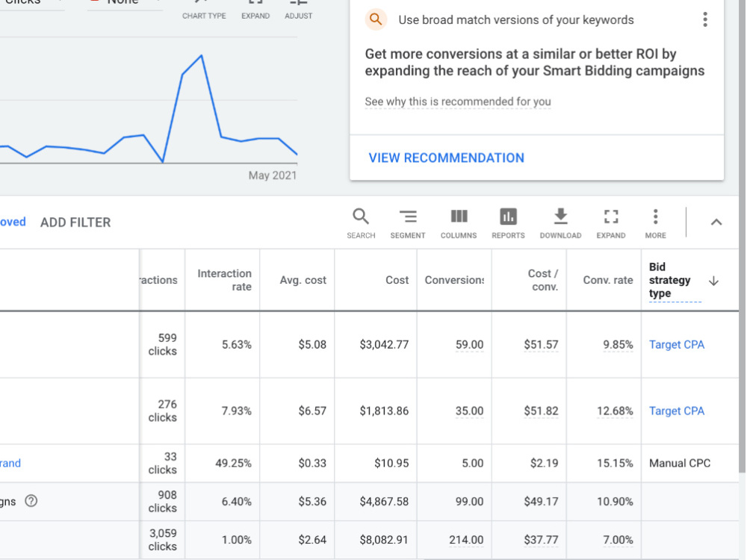
Task: Sort by Bid strategy type arrow
Action: [x=713, y=281]
